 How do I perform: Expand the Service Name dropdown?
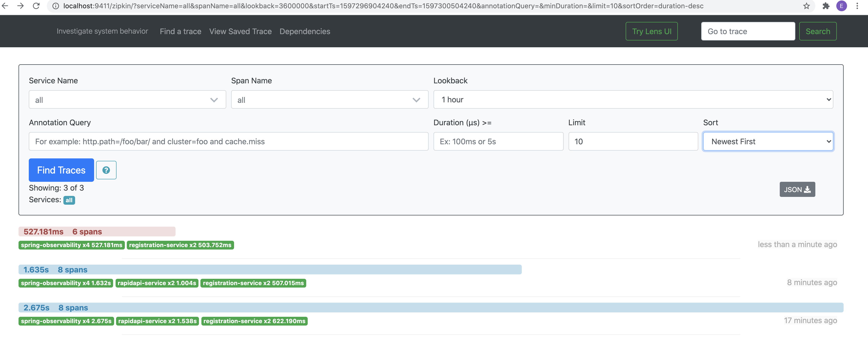pos(127,100)
